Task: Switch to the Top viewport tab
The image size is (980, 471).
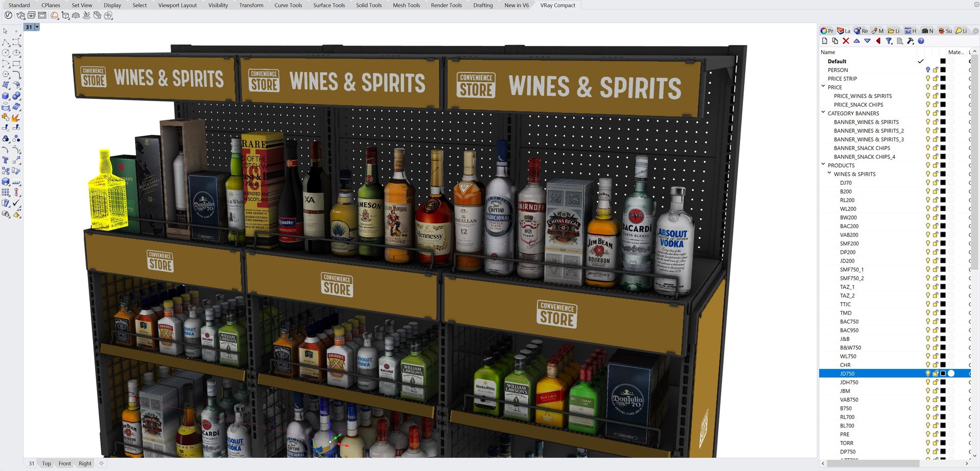Action: (46, 463)
